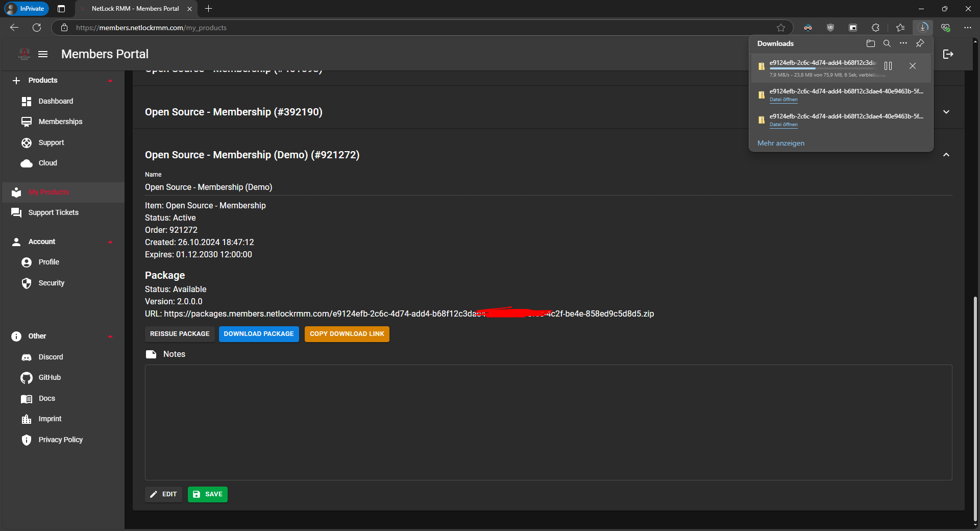Cancel the in-progress download
This screenshot has height=531, width=980.
pyautogui.click(x=913, y=66)
